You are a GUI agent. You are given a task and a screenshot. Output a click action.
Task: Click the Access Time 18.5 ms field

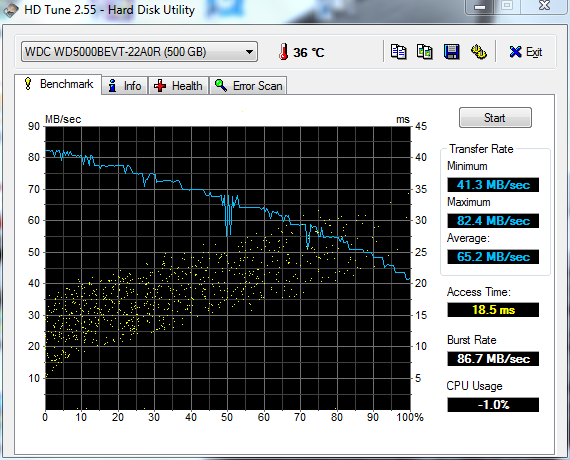click(x=493, y=310)
